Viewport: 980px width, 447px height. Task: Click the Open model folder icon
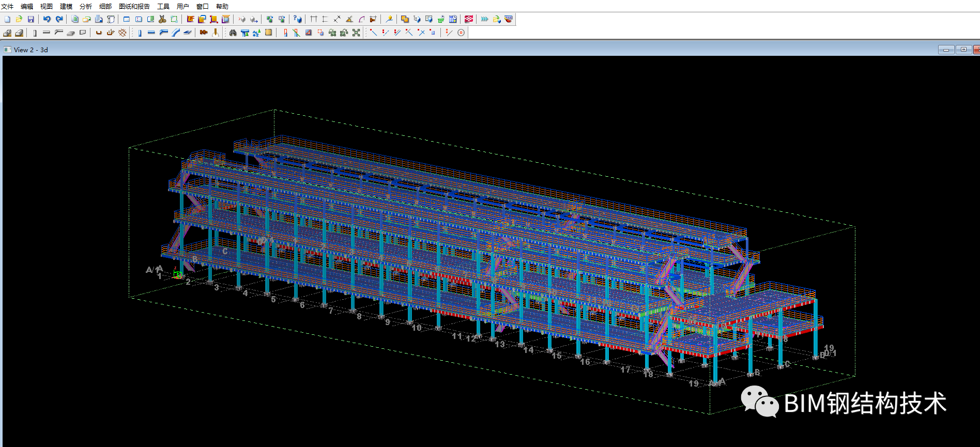pos(19,19)
